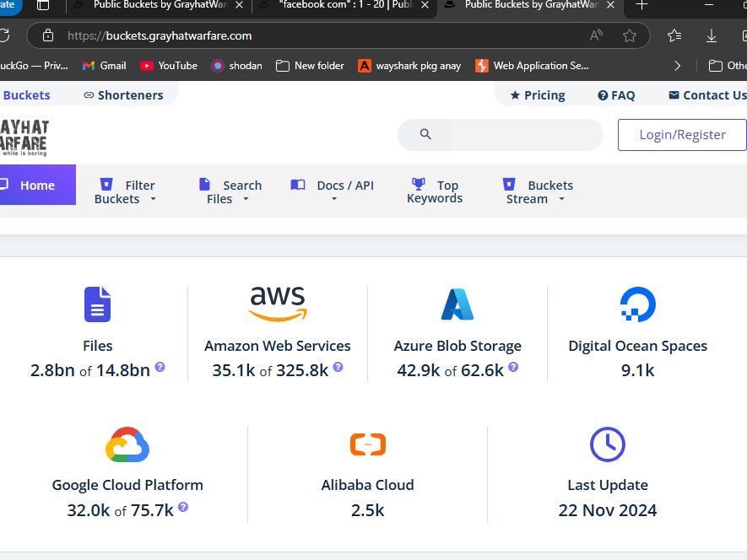Viewport: 747px width, 560px height.
Task: Open the Search Files dropdown
Action: [x=230, y=191]
